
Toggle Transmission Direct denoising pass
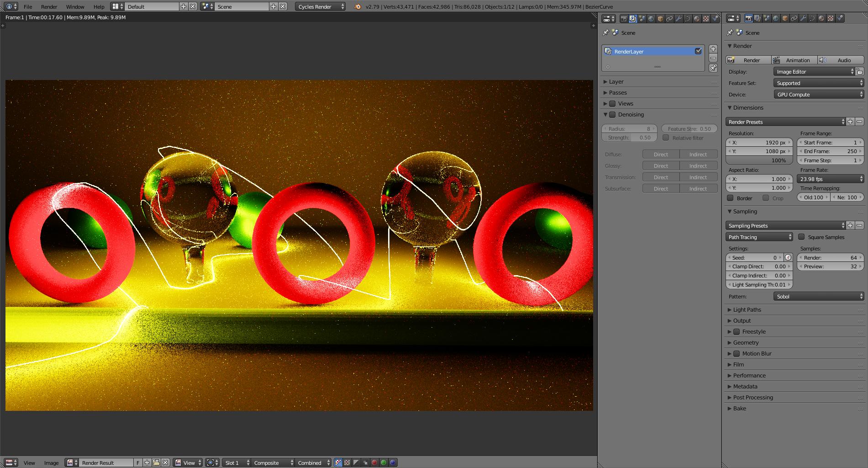(661, 177)
